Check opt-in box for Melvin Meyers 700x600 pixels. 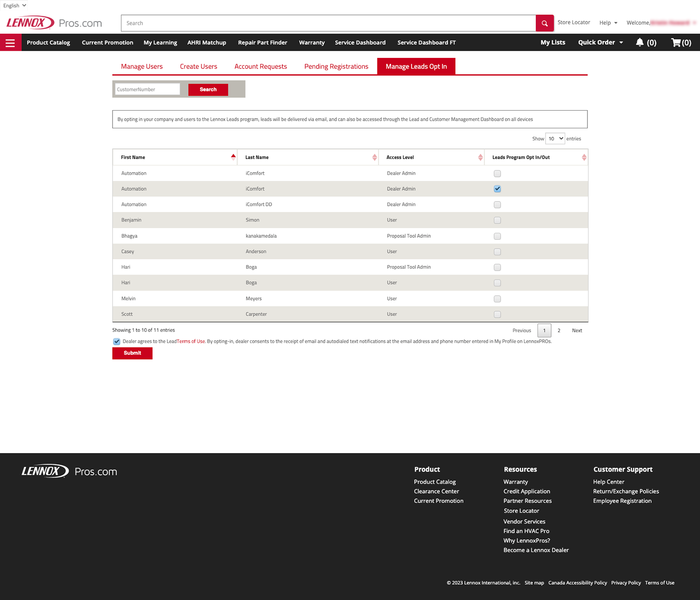[497, 299]
